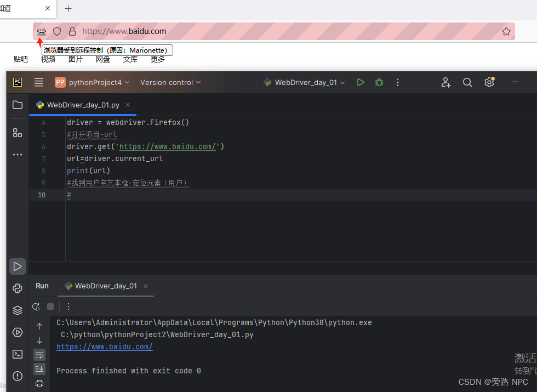Start debugging with the bug icon

[379, 82]
